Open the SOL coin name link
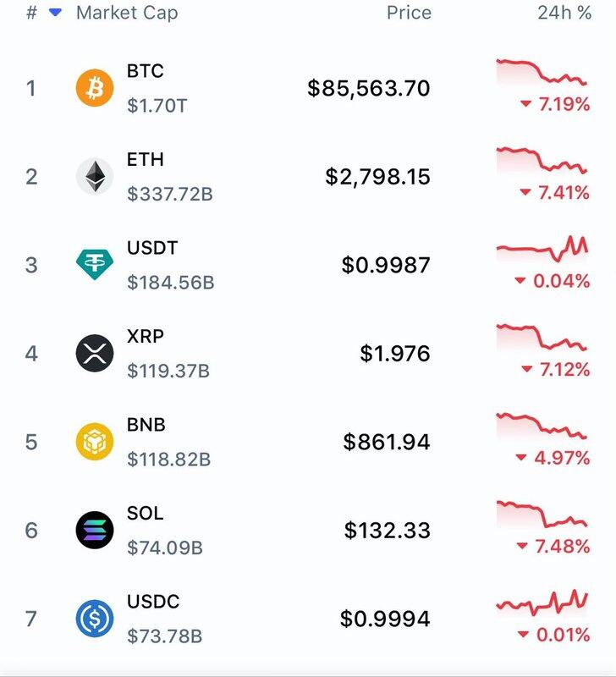Image resolution: width=616 pixels, height=677 pixels. tap(145, 513)
